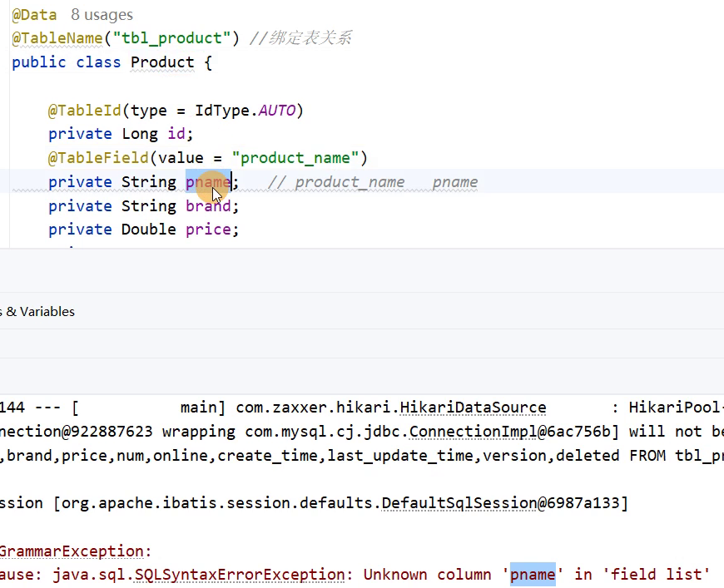Click the highlighted pname field
The height and width of the screenshot is (588, 724).
pos(208,182)
